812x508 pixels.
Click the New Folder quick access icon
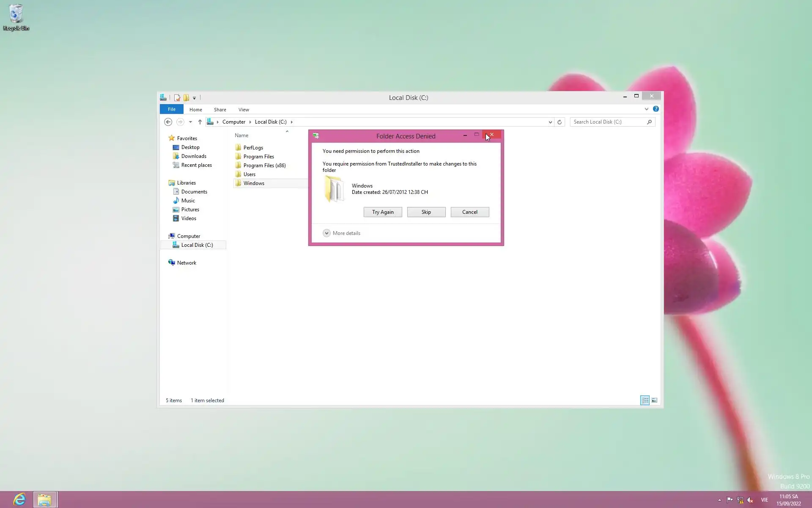[x=186, y=98]
